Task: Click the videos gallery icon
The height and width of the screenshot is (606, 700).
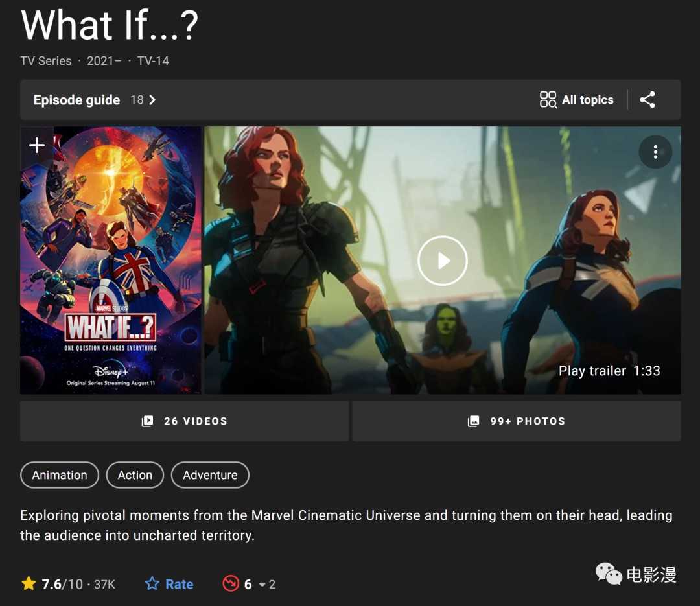Action: click(x=147, y=421)
